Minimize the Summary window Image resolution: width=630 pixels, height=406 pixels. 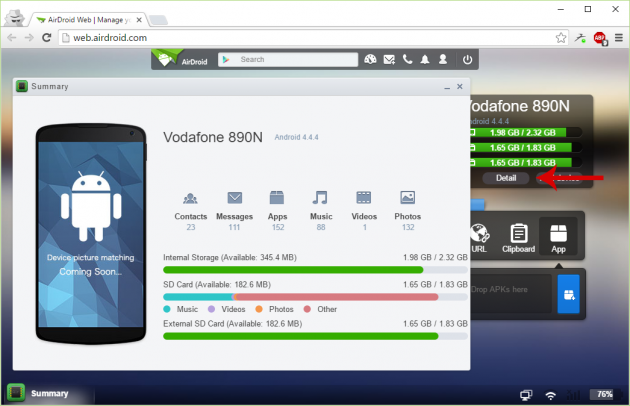tap(447, 87)
